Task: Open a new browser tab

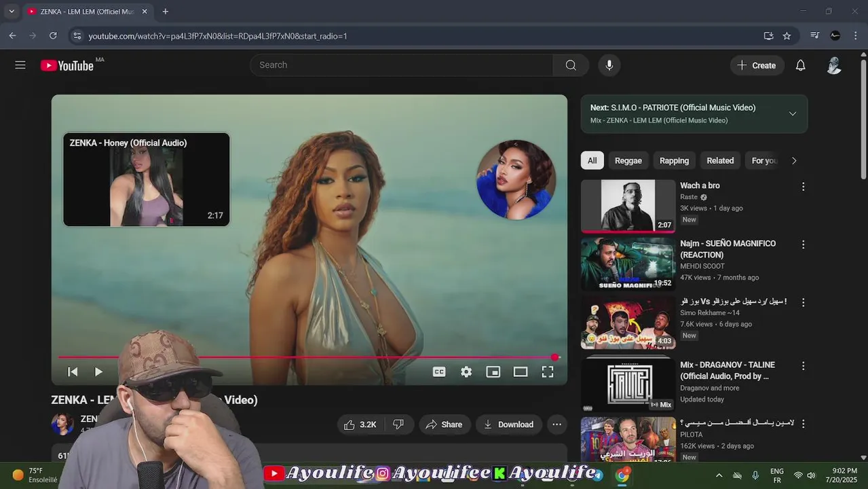Action: 165,12
